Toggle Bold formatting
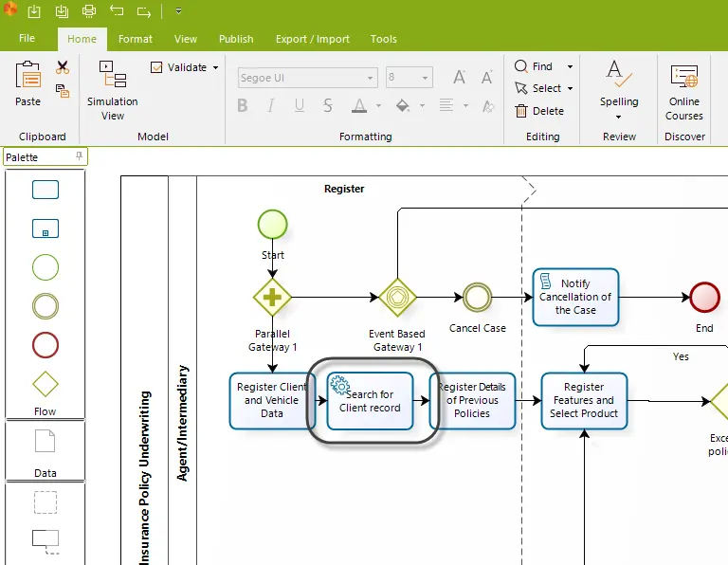Screen dimensions: 728x565 pyautogui.click(x=243, y=106)
